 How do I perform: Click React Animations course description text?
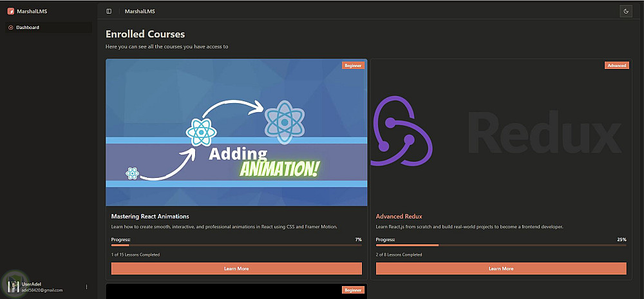tap(224, 227)
